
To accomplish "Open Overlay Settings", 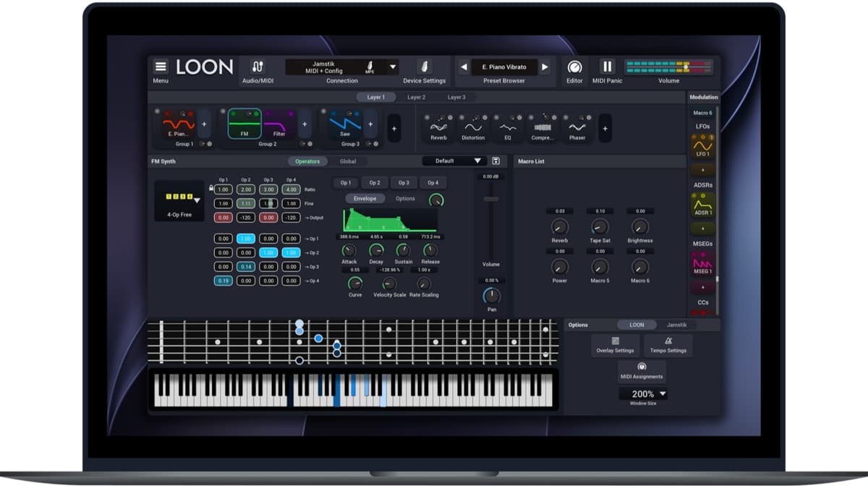I will tap(615, 345).
